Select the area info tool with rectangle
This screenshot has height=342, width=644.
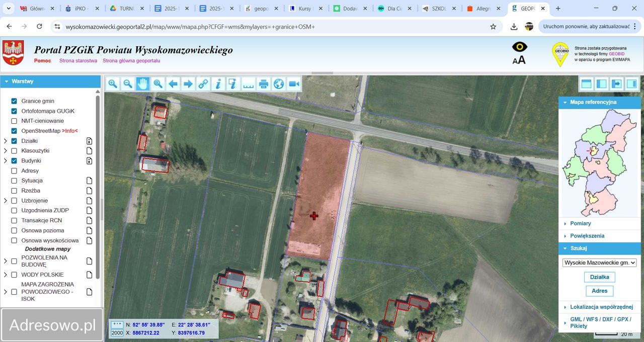pos(232,84)
